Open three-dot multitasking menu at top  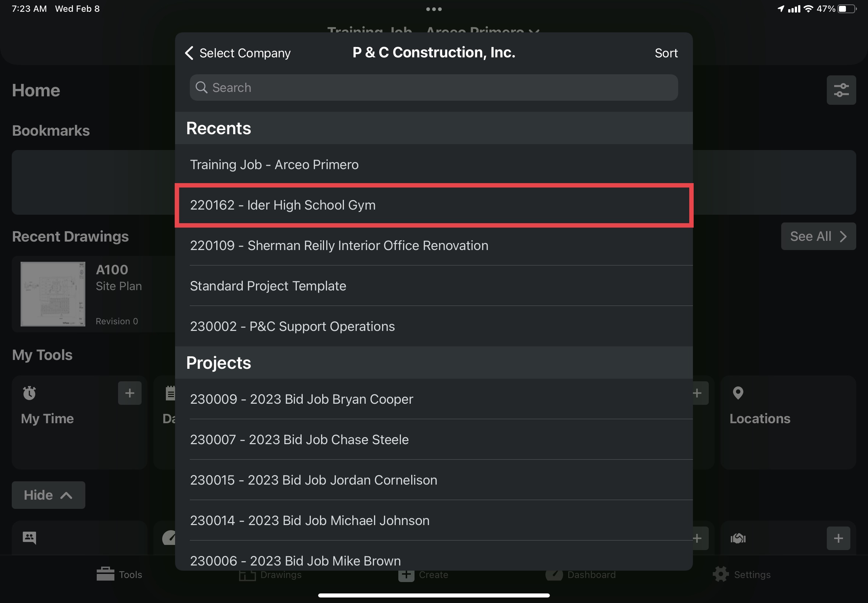434,9
